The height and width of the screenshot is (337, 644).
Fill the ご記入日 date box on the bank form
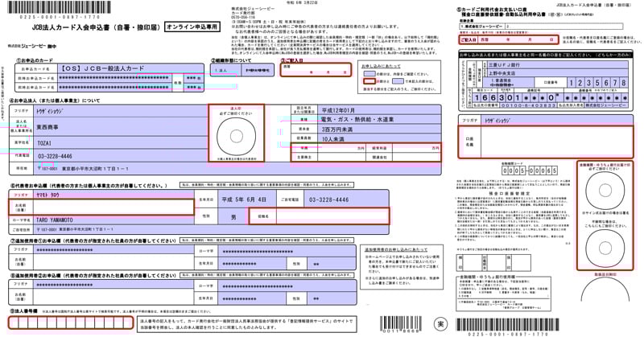(x=509, y=39)
